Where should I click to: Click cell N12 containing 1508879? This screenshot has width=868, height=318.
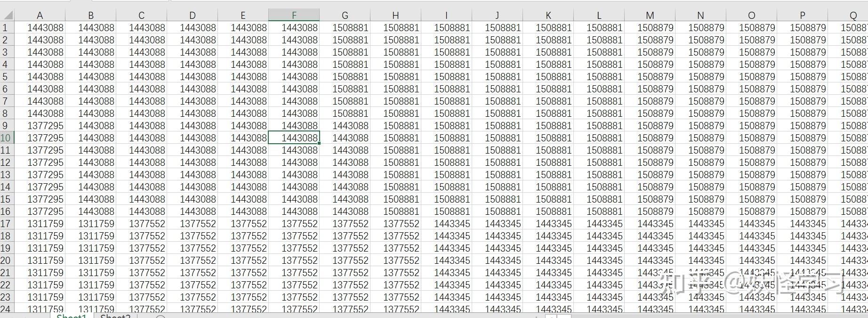(x=700, y=163)
